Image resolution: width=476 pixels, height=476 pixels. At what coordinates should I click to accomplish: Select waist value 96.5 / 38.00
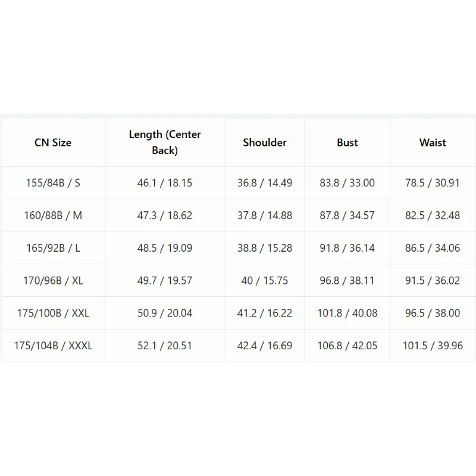click(433, 313)
